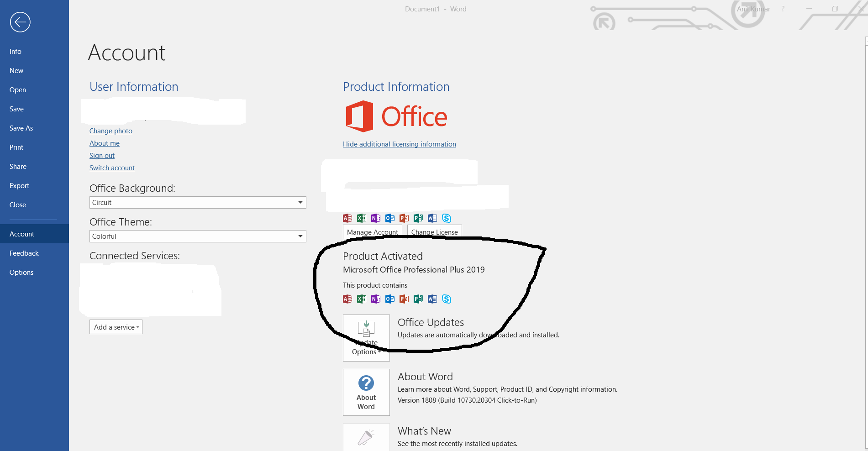
Task: Click the Change License button
Action: pyautogui.click(x=435, y=232)
